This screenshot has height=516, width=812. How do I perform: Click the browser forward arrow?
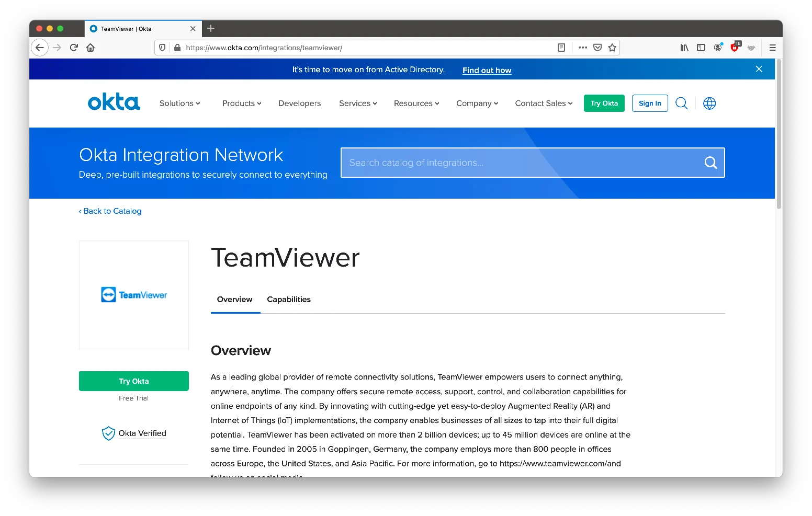coord(57,48)
